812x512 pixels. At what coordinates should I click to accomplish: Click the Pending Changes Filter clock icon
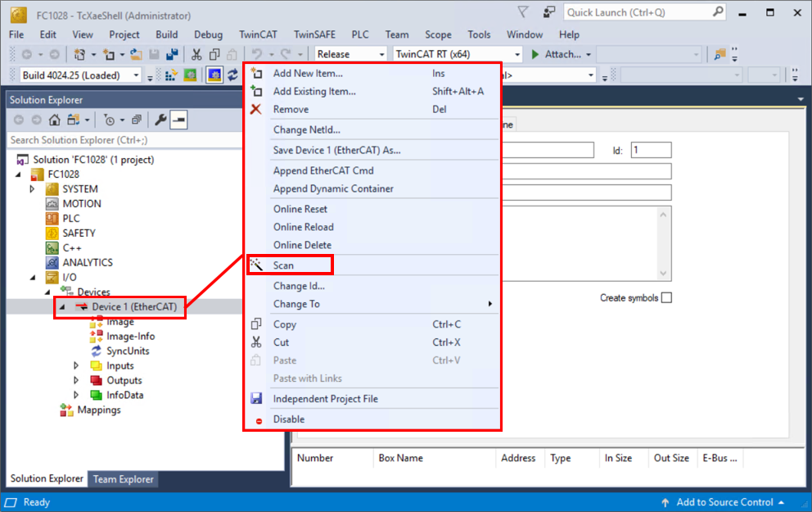click(109, 120)
